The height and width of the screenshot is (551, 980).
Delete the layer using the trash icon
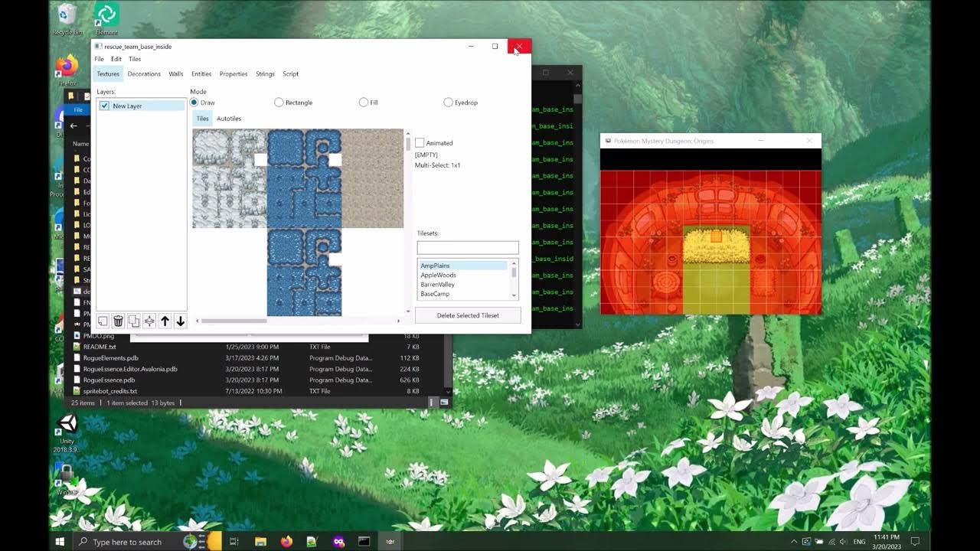pos(118,321)
